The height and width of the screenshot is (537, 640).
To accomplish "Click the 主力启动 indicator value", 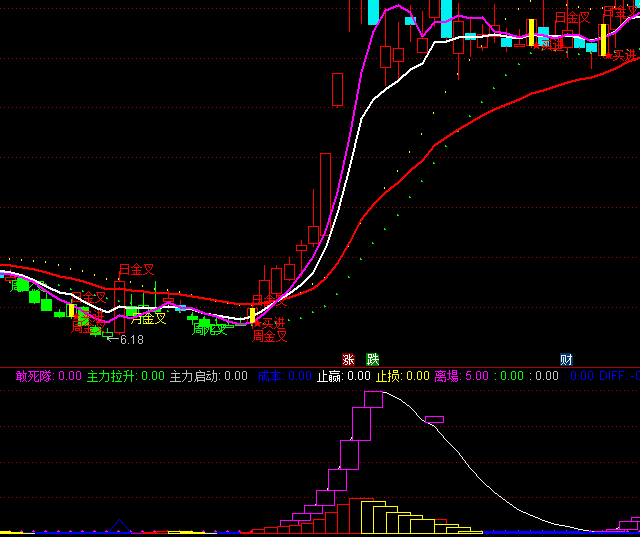I will tap(235, 377).
